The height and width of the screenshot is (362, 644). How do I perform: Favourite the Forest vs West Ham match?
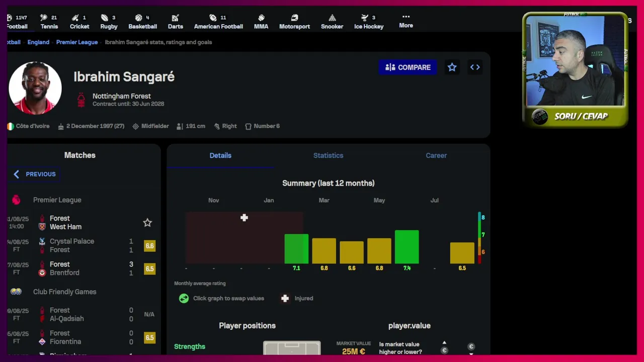[x=147, y=222]
